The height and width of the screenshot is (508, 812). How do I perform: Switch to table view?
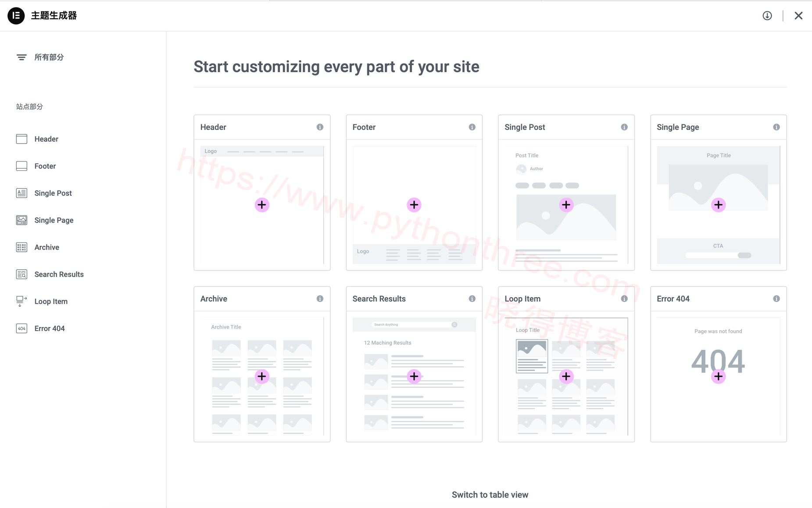(x=490, y=495)
